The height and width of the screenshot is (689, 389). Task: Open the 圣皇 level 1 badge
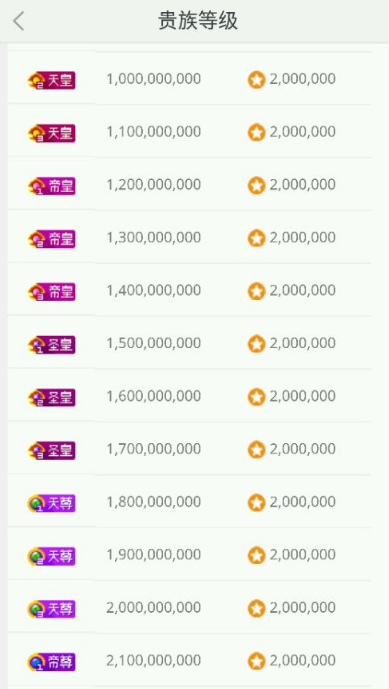[x=52, y=344]
